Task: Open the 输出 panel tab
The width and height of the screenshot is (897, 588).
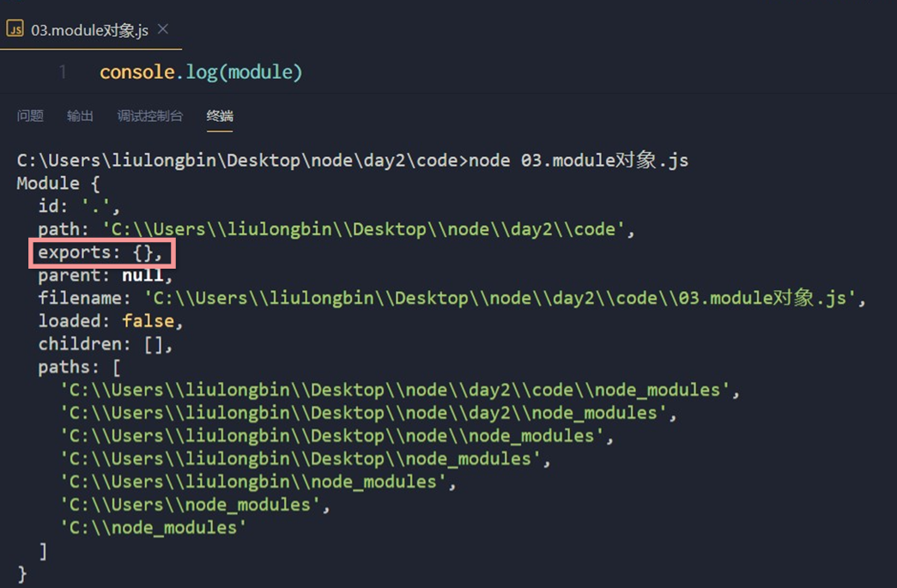Action: pyautogui.click(x=80, y=116)
